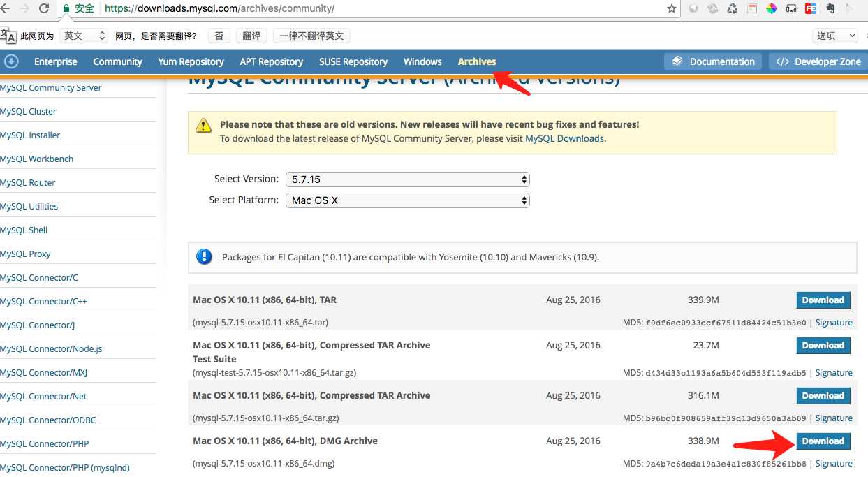868x477 pixels.
Task: Download the 316.1M Compressed TAR Archive
Action: coord(823,396)
